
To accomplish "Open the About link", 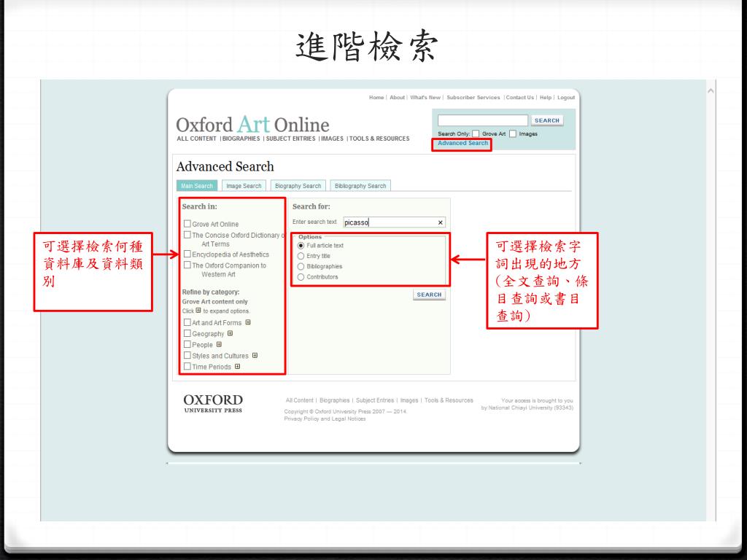I will [398, 97].
